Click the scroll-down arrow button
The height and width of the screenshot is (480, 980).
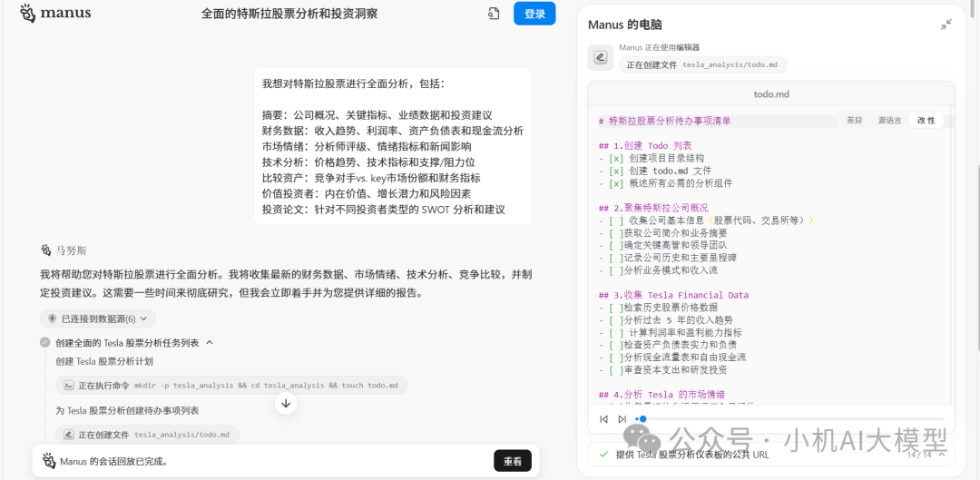(x=286, y=403)
